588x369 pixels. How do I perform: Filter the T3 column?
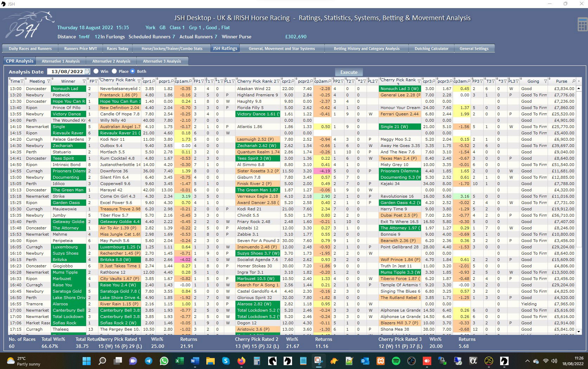(x=493, y=81)
